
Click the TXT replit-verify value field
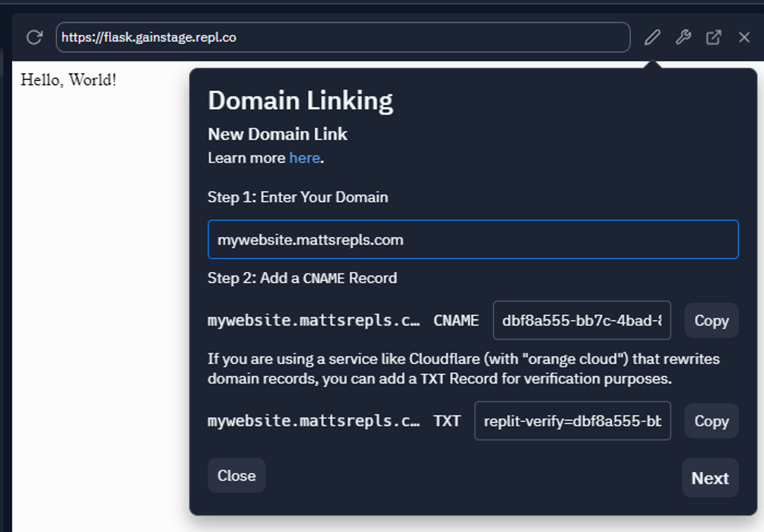(572, 421)
